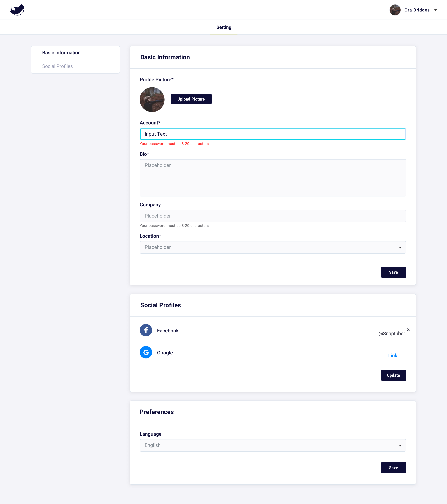Open the Location dropdown
Viewport: 447px width, 504px height.
(273, 247)
